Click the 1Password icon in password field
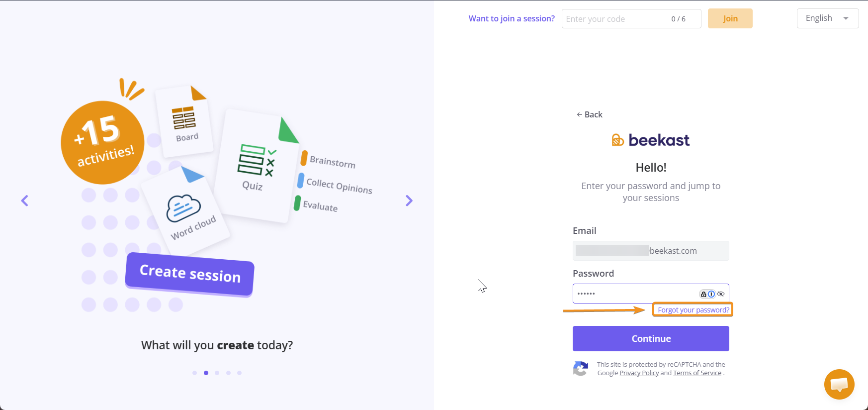868x410 pixels. point(711,294)
